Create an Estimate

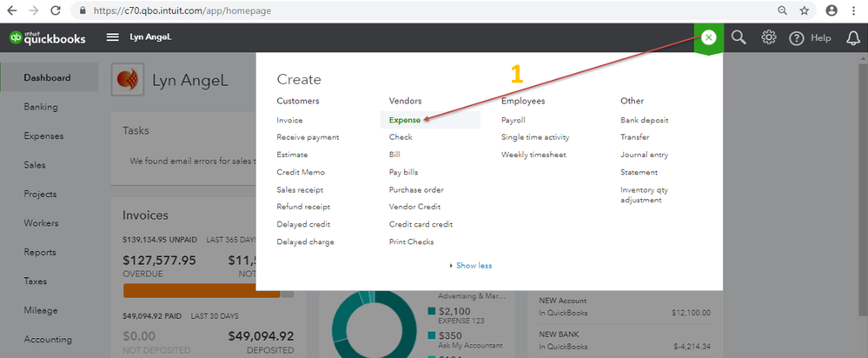tap(292, 155)
